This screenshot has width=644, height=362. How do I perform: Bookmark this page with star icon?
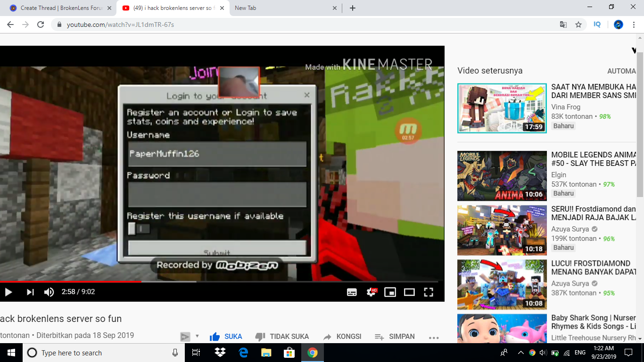(x=578, y=25)
